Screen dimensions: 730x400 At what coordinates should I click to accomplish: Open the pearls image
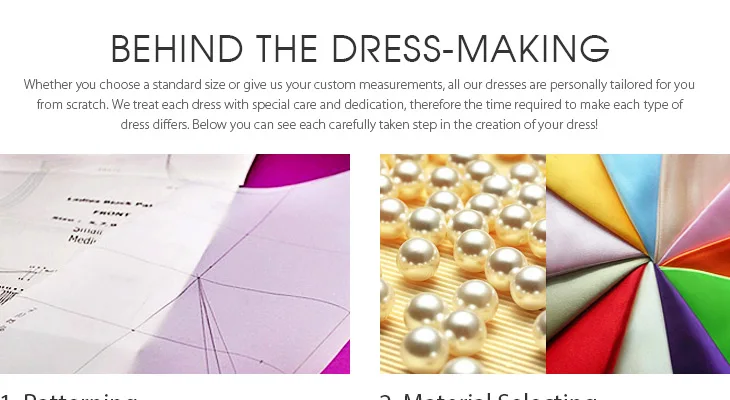click(463, 264)
